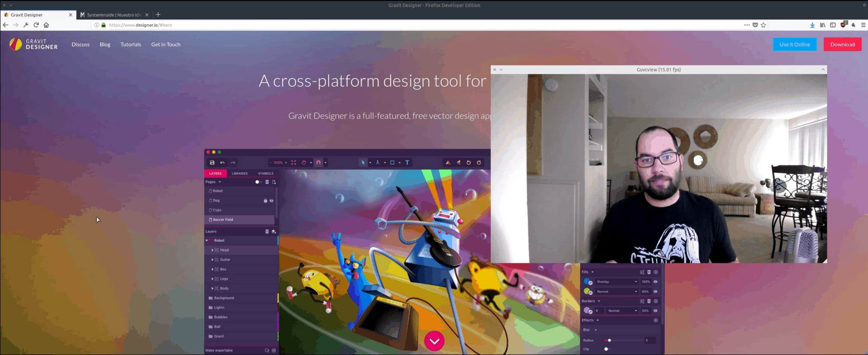Add an effect with Effects plus icon
Viewport: 868px width, 355px height.
pos(656,320)
